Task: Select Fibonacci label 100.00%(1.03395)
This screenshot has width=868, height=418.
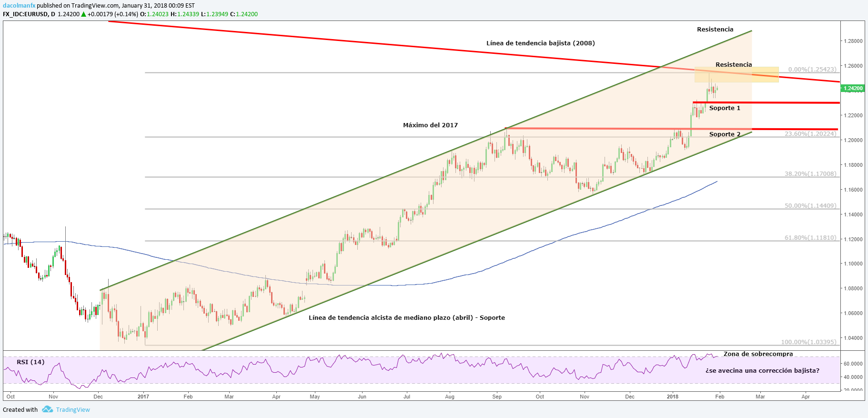Action: click(x=809, y=342)
